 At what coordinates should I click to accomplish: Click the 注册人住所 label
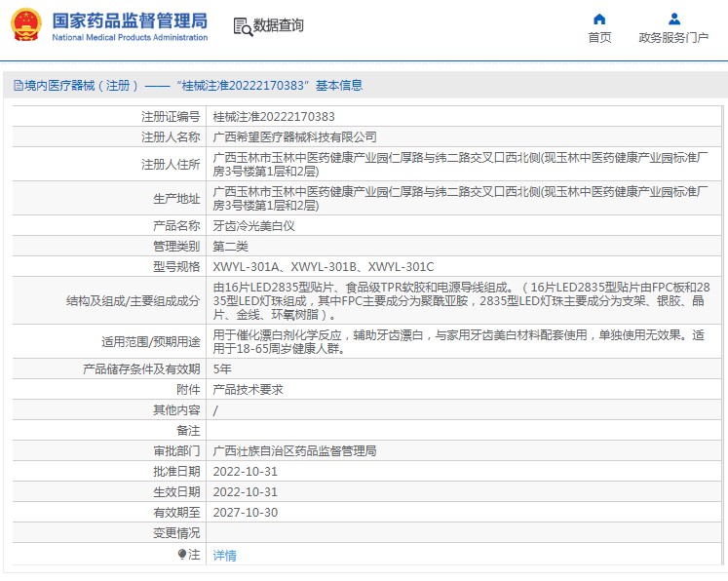click(x=171, y=165)
